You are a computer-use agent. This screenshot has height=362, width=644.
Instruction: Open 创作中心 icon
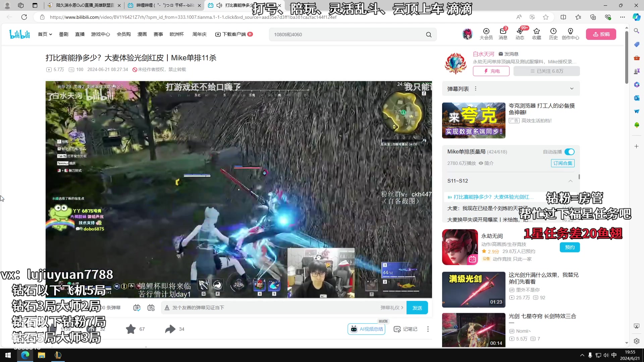pyautogui.click(x=571, y=34)
